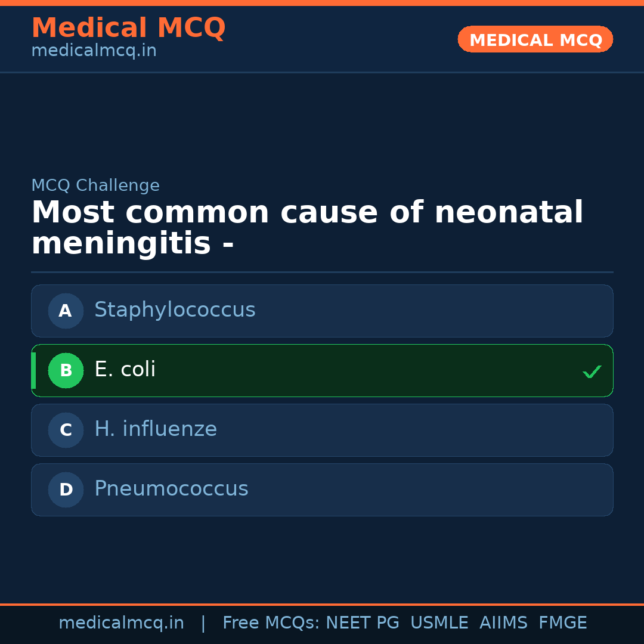Expand the highlighted E. coli answer row
Viewport: 644px width, 644px height.
pos(322,370)
